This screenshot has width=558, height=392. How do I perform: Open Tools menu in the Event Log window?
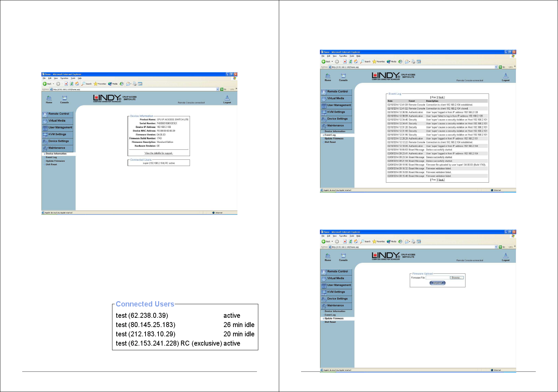tap(352, 56)
